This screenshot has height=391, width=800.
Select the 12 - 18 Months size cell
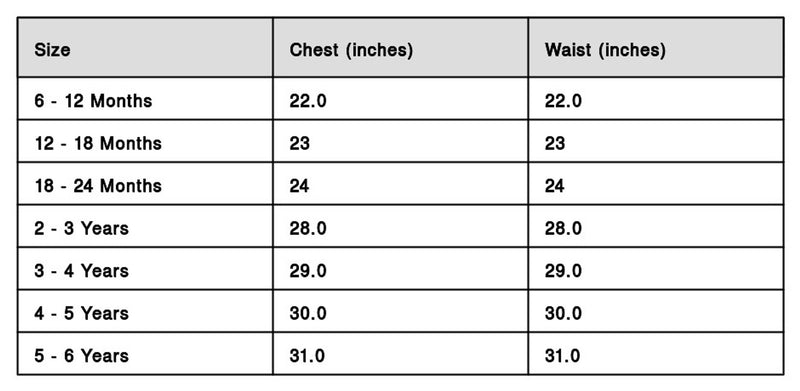(x=145, y=141)
